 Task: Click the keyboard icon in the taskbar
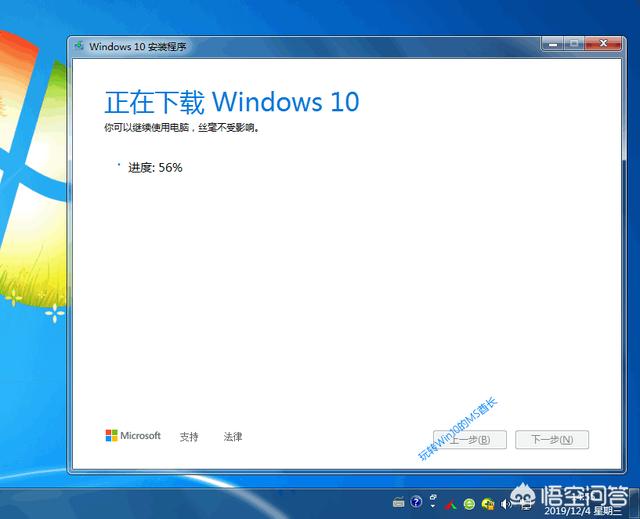(x=398, y=501)
